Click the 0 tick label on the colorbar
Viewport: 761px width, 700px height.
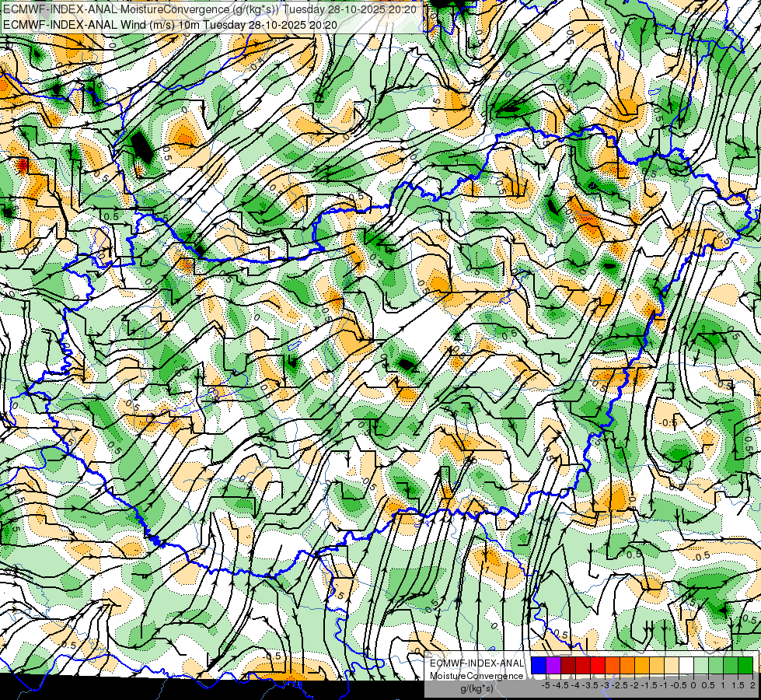[x=693, y=685]
